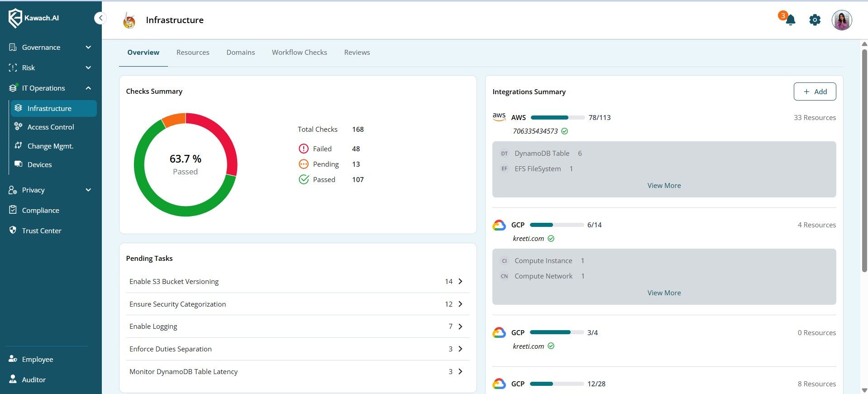Open Access Control in sidebar
This screenshot has height=394, width=868.
[x=50, y=127]
